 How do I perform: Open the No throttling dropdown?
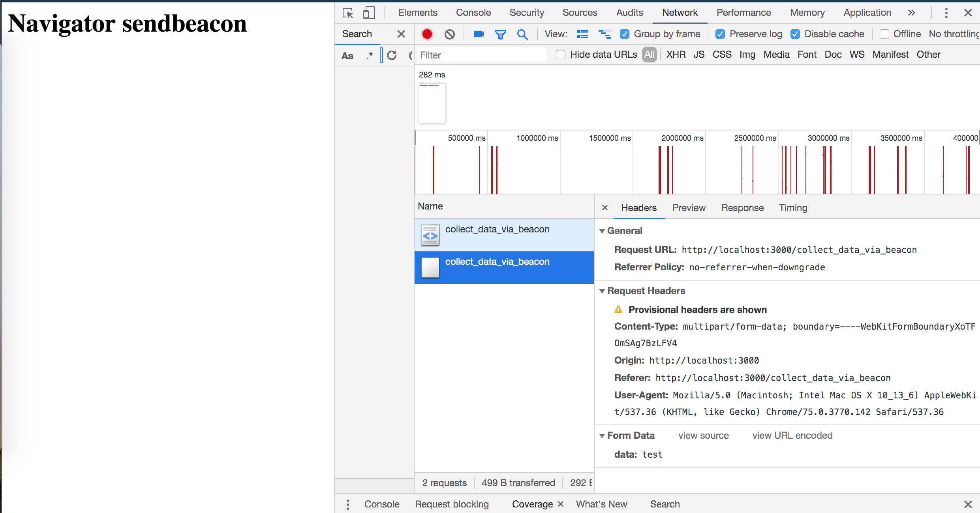pyautogui.click(x=954, y=34)
